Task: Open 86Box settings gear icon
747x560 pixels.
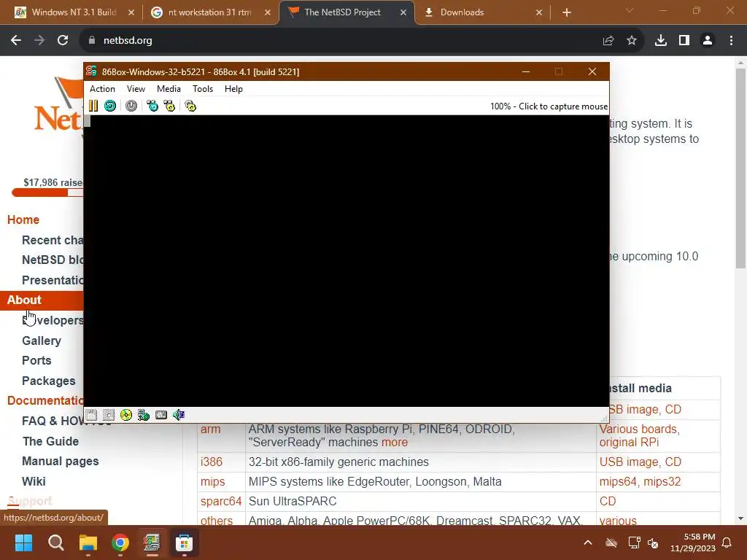Action: coord(190,106)
